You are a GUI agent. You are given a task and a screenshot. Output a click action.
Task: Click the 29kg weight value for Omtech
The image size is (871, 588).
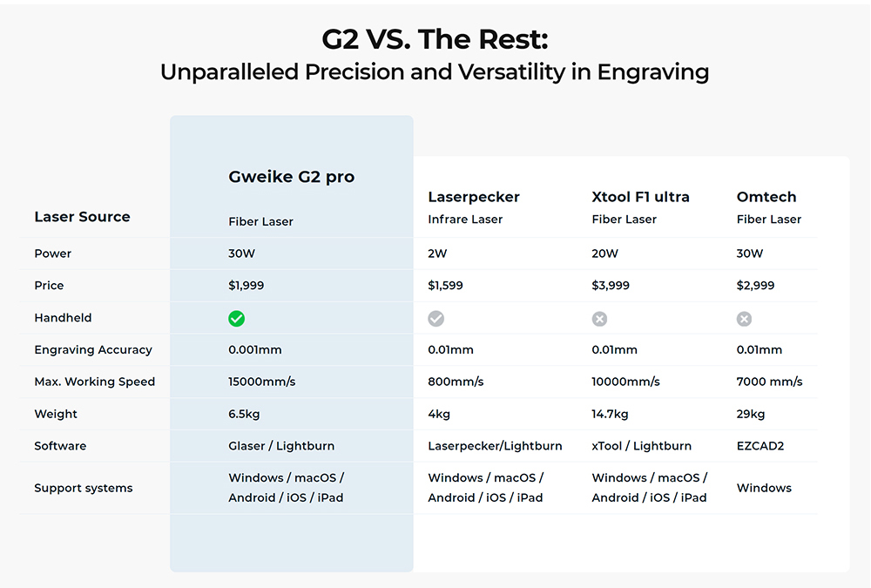point(750,414)
